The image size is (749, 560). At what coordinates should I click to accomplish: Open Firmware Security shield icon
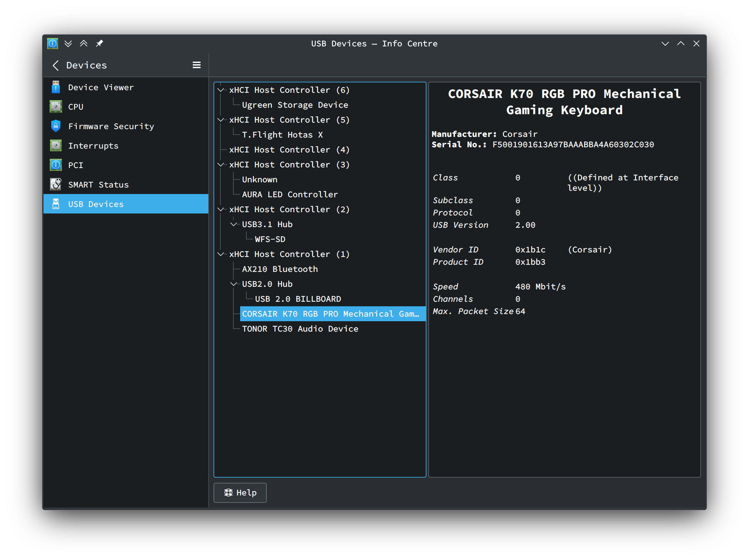click(56, 126)
